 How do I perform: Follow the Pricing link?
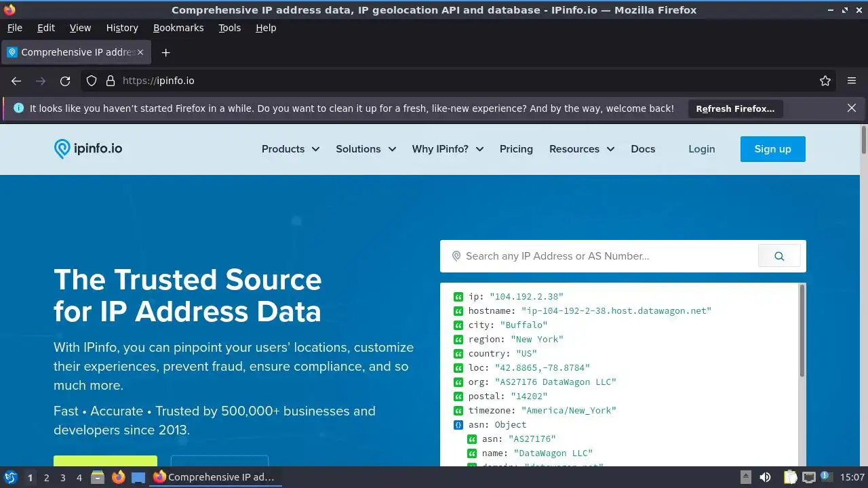(516, 149)
